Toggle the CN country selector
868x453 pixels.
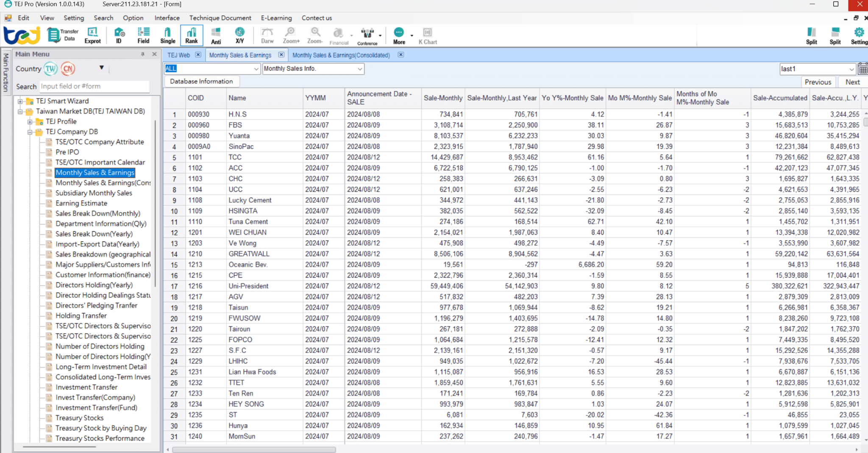(x=67, y=68)
